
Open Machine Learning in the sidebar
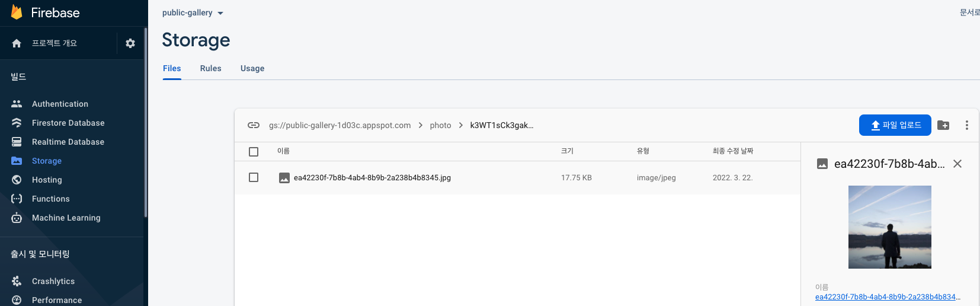pos(66,218)
